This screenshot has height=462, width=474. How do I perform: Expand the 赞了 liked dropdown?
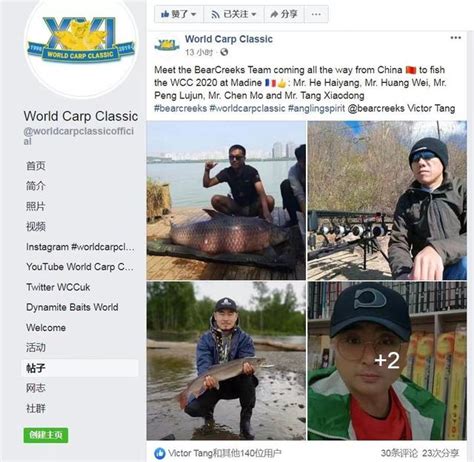click(179, 14)
